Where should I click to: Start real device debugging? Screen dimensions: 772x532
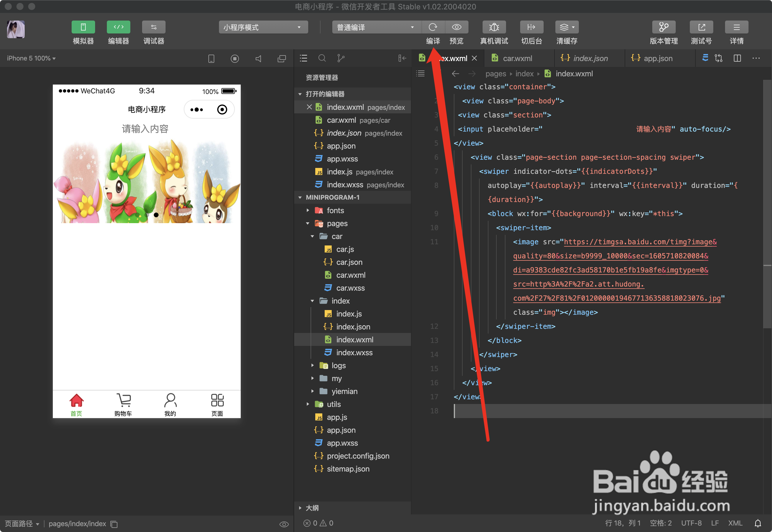pos(494,27)
